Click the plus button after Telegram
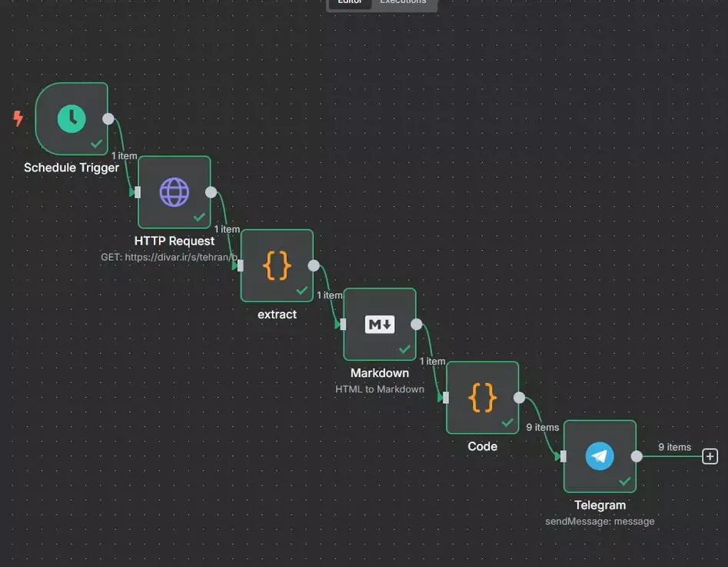Screen dimensions: 728x567 tap(710, 456)
